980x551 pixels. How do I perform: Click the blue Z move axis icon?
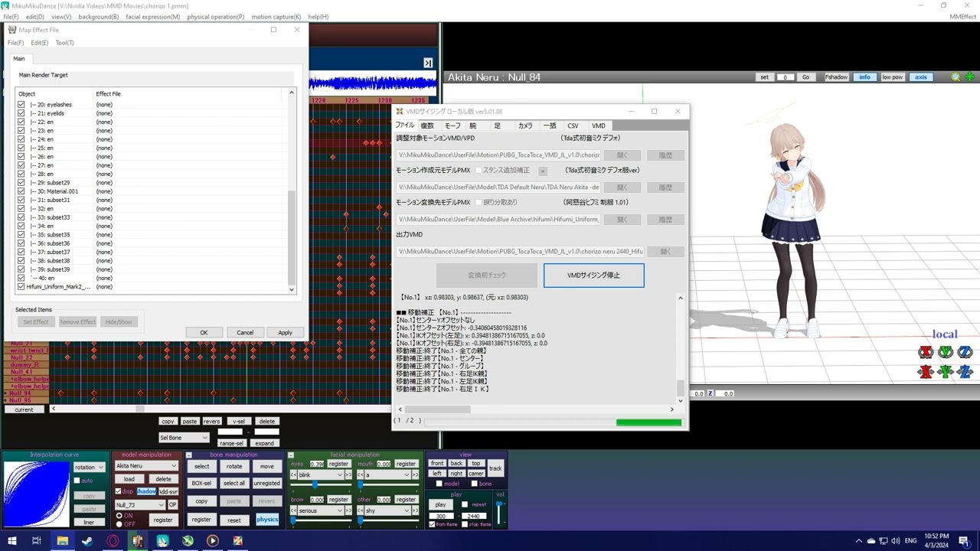tap(965, 372)
